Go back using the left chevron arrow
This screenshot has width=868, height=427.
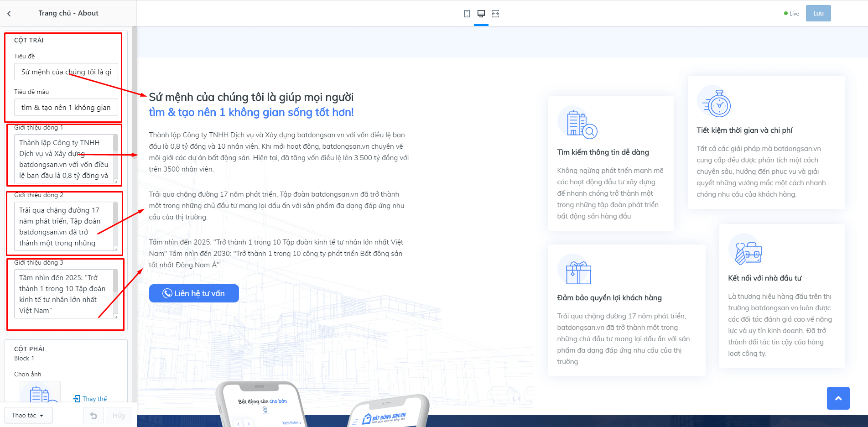9,14
